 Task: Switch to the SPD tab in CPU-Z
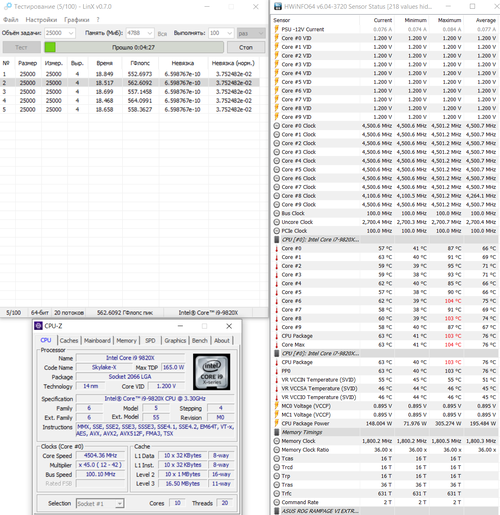[150, 340]
